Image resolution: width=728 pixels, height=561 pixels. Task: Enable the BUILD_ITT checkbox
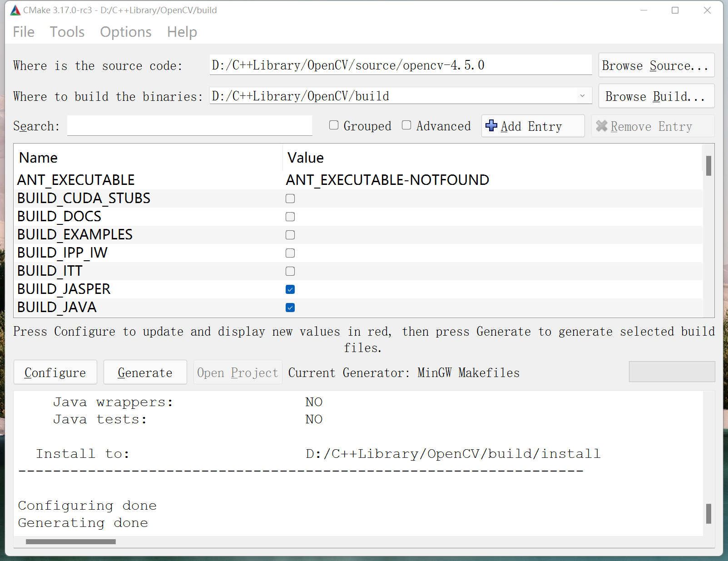click(x=290, y=271)
